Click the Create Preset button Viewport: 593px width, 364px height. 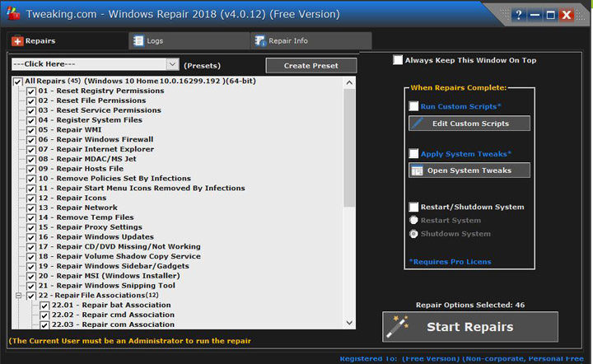coord(311,65)
